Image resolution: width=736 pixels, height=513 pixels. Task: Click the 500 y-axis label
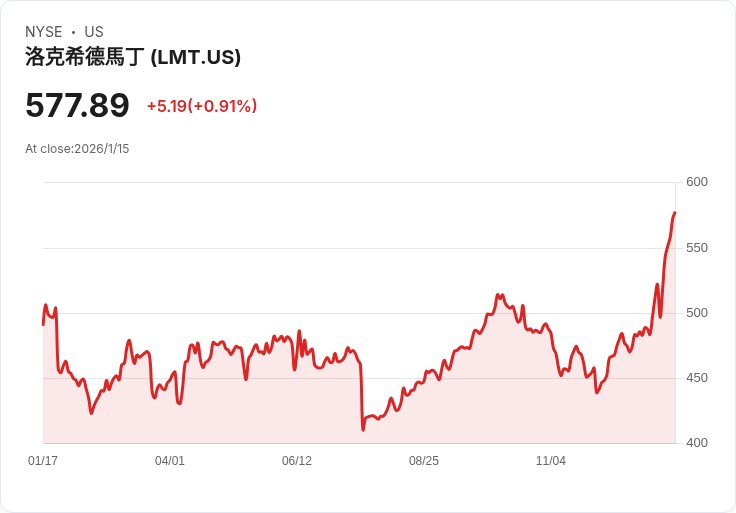tap(696, 313)
